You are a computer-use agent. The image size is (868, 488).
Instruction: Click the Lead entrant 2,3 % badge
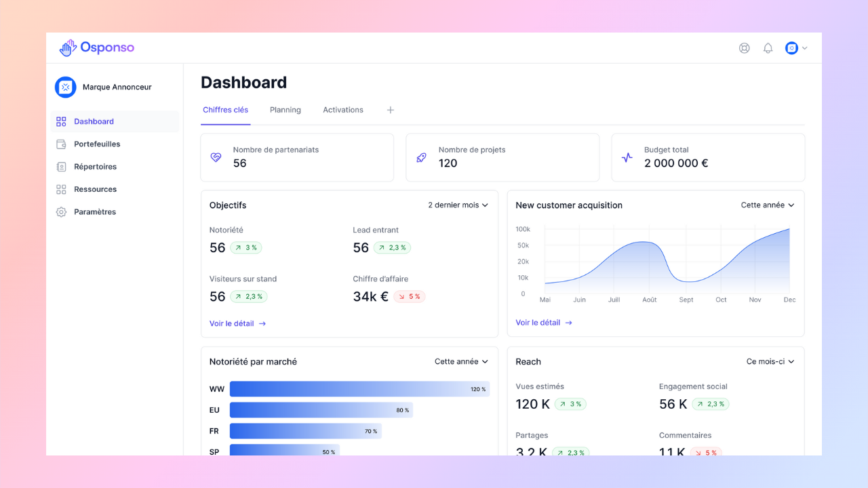coord(392,247)
